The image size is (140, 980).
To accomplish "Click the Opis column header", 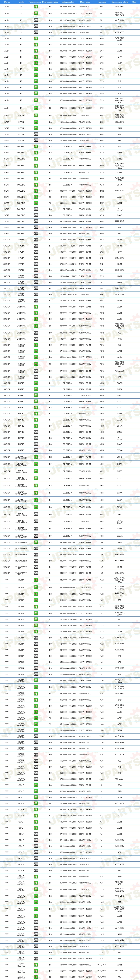I will [x=134, y=2].
